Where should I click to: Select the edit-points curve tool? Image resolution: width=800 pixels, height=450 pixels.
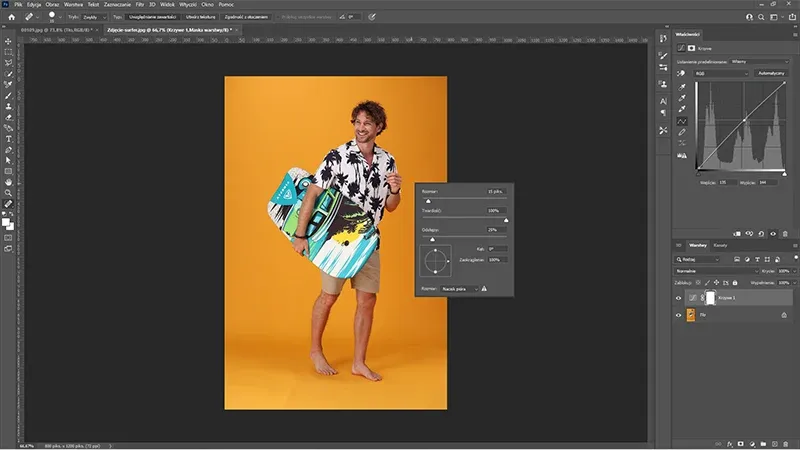point(682,121)
